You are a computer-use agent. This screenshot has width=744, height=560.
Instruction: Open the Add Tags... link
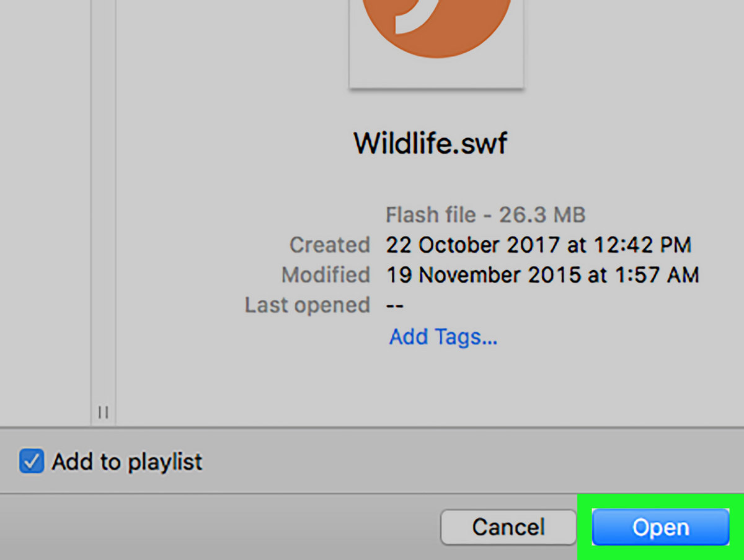pyautogui.click(x=443, y=337)
